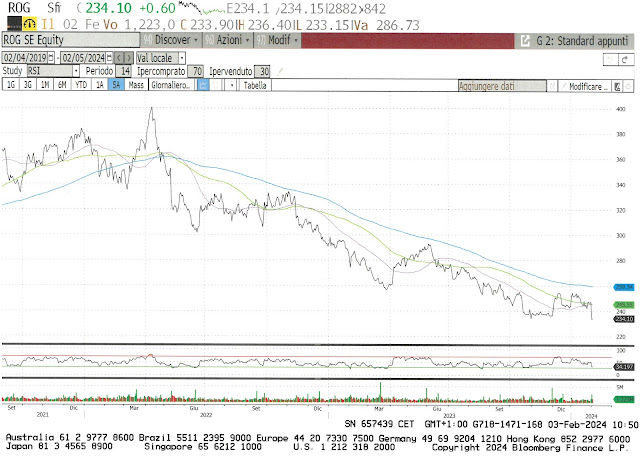
Task: Click the end date field 02/05/2024
Action: point(83,58)
